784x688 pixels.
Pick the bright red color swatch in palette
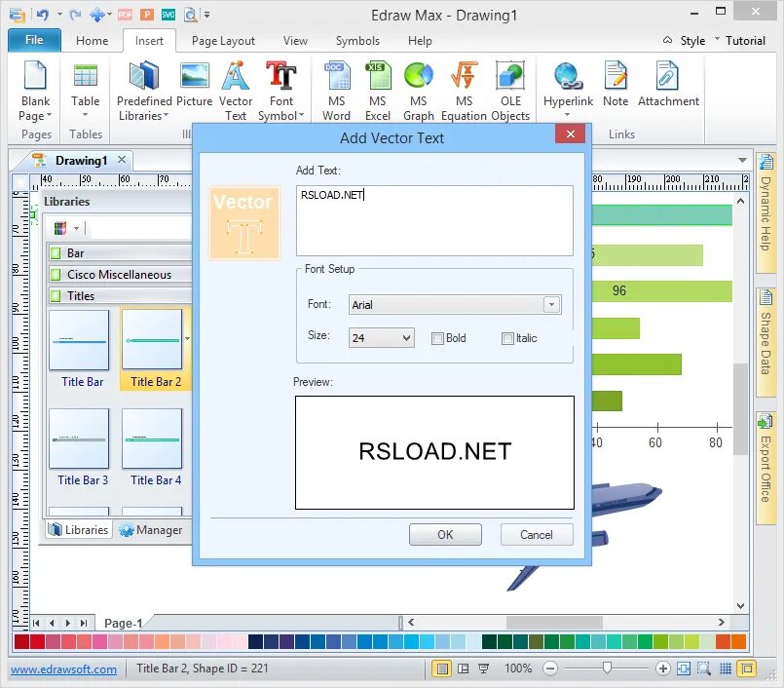click(x=38, y=641)
